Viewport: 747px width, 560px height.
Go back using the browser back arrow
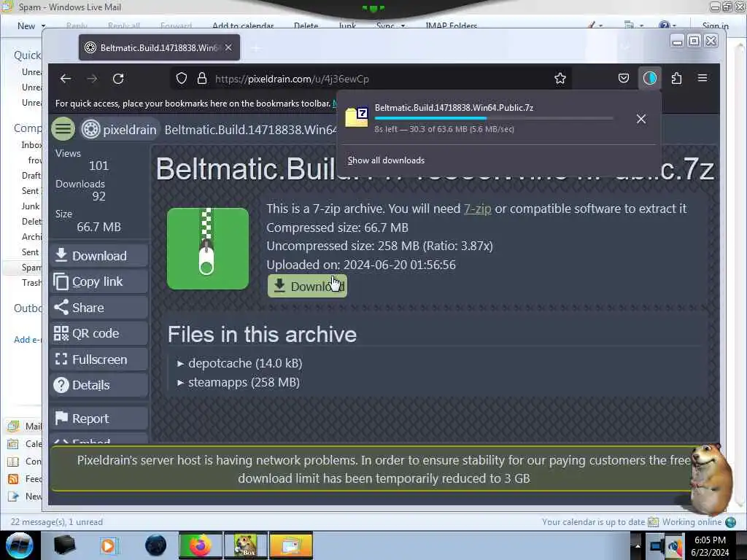[66, 79]
